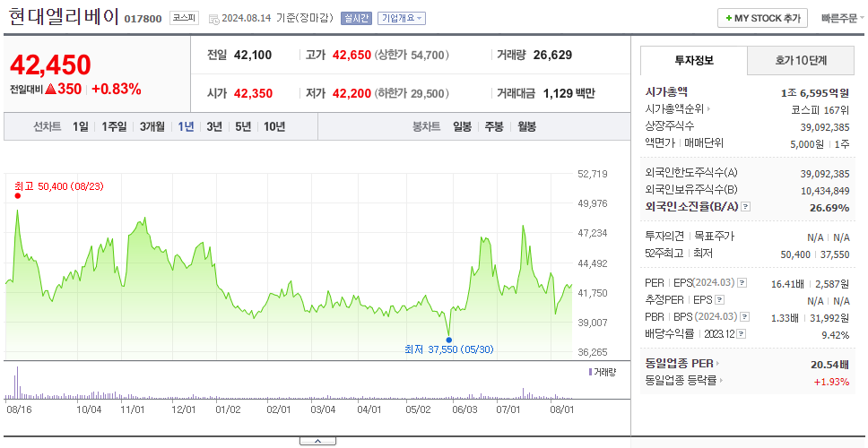The height and width of the screenshot is (448, 868).
Task: Click the 코스피 167위 rank value
Action: [x=821, y=109]
